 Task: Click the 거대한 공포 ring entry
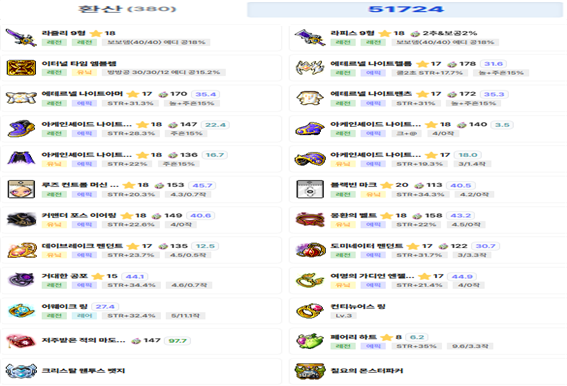pyautogui.click(x=141, y=280)
